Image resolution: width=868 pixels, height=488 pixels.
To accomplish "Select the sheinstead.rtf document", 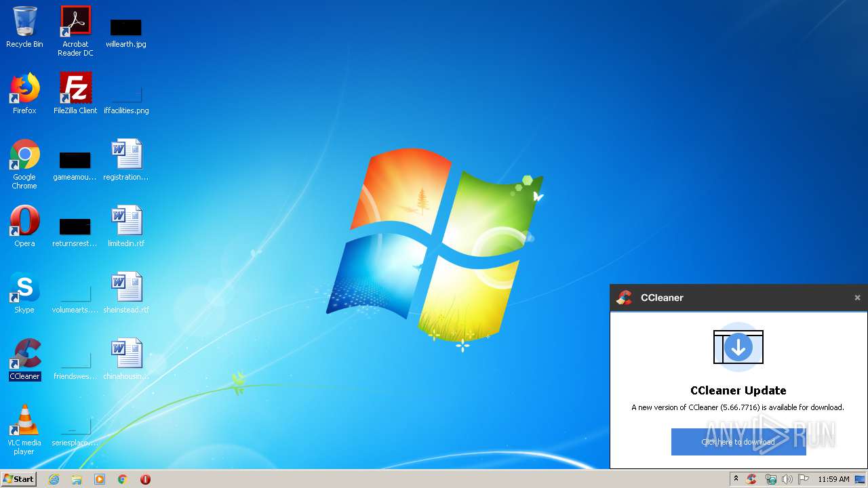I will tap(126, 293).
